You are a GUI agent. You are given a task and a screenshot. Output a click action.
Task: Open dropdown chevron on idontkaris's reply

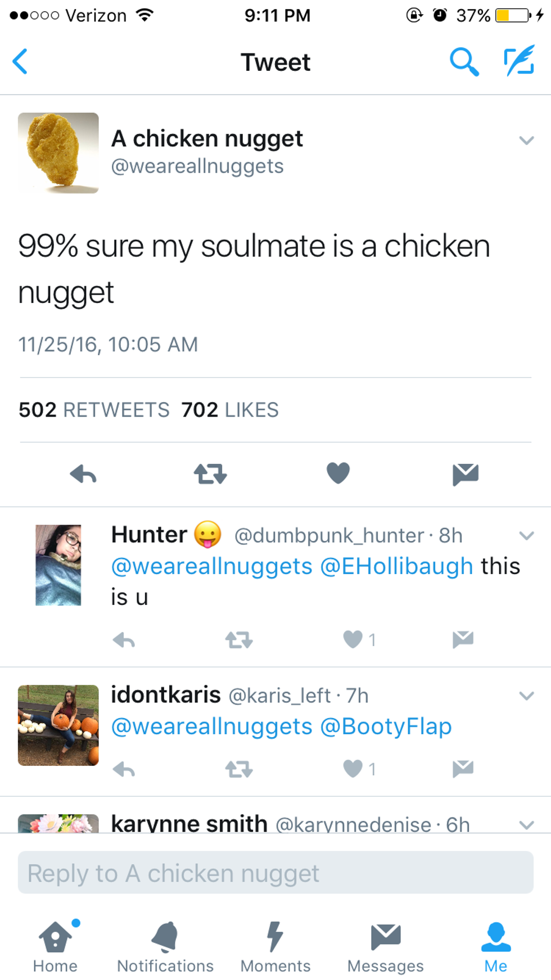(x=526, y=696)
